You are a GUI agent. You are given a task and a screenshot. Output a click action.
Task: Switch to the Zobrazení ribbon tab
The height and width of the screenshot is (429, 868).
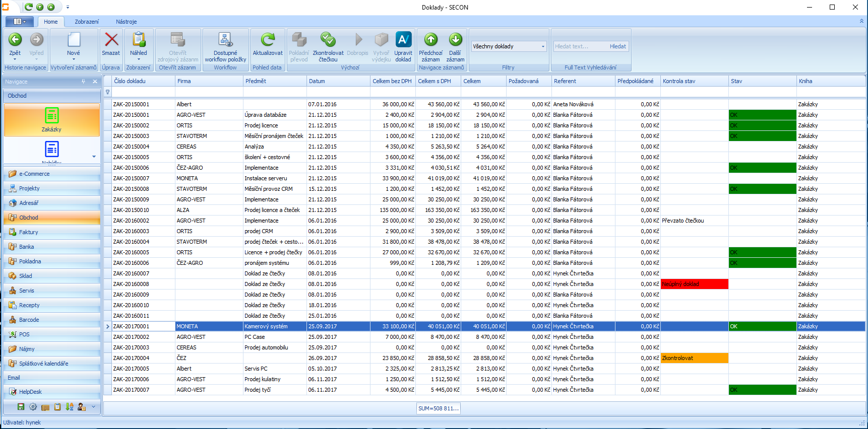tap(87, 22)
